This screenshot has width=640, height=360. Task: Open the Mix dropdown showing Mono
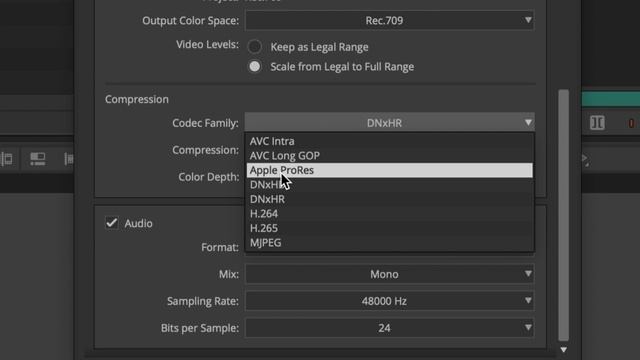coord(389,274)
